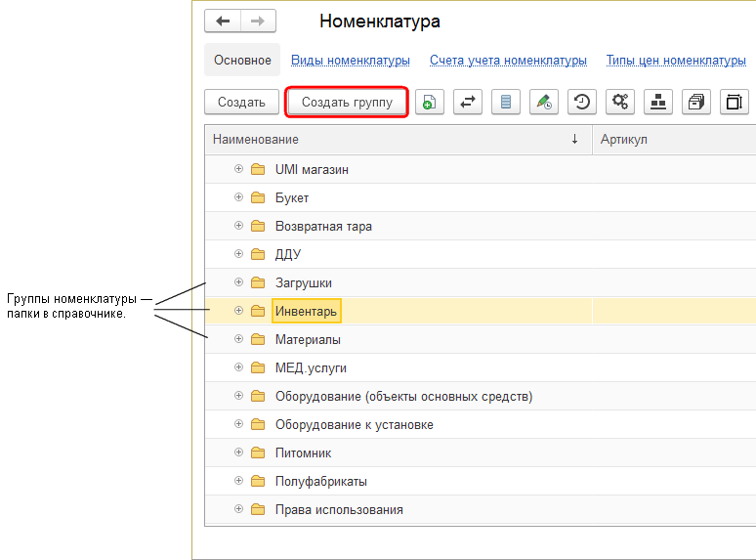Expand the UMI магазин group
Viewport: 756px width, 560px height.
pyautogui.click(x=238, y=169)
